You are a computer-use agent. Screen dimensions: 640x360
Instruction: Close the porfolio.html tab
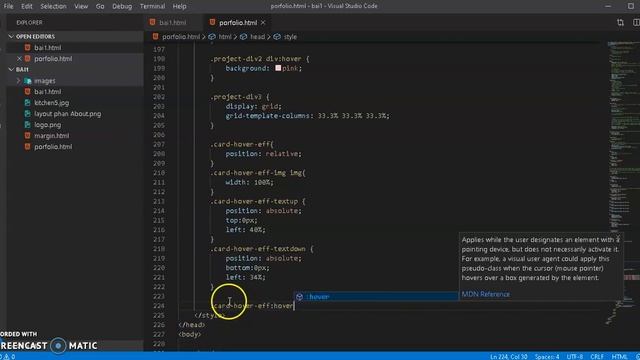click(x=263, y=22)
